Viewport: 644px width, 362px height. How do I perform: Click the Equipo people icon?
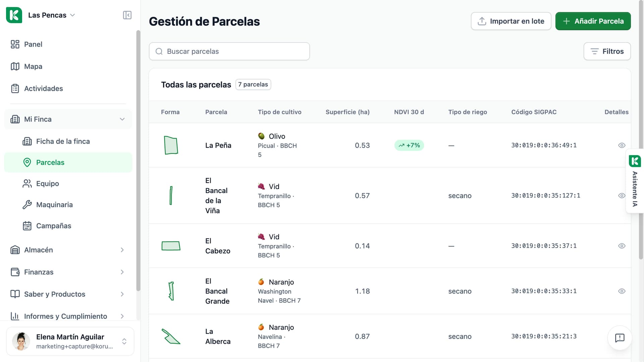tap(27, 184)
